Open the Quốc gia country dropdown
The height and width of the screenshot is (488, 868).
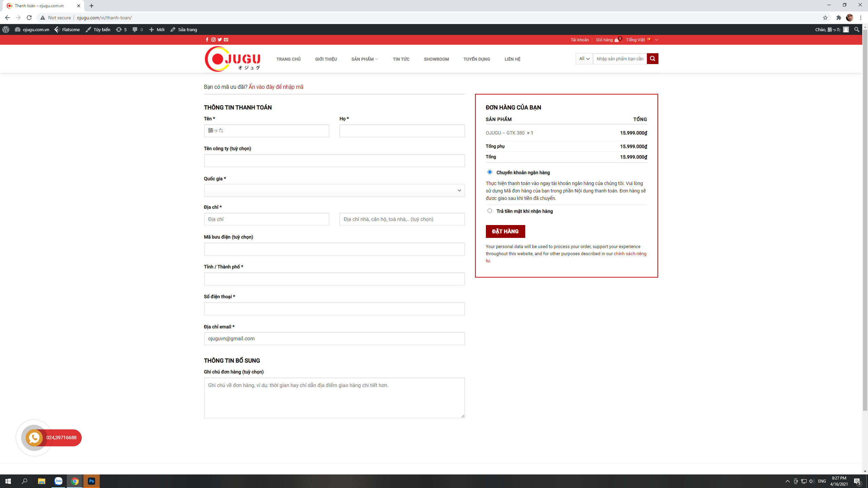coord(334,190)
